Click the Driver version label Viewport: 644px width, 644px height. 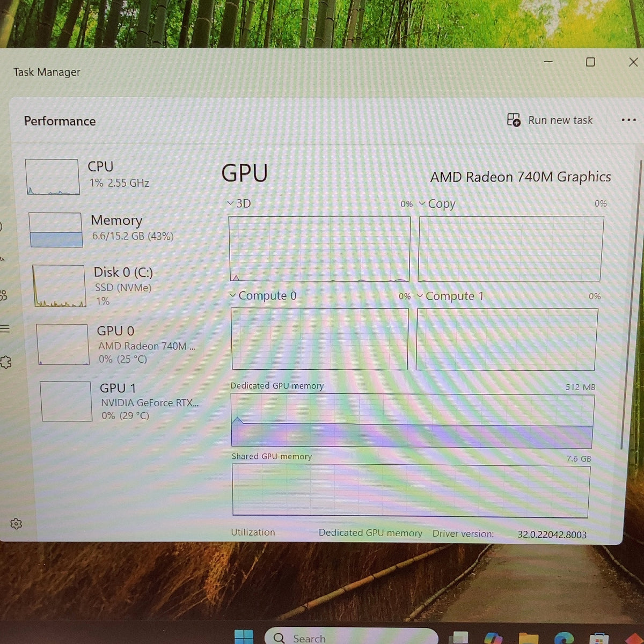pyautogui.click(x=463, y=534)
